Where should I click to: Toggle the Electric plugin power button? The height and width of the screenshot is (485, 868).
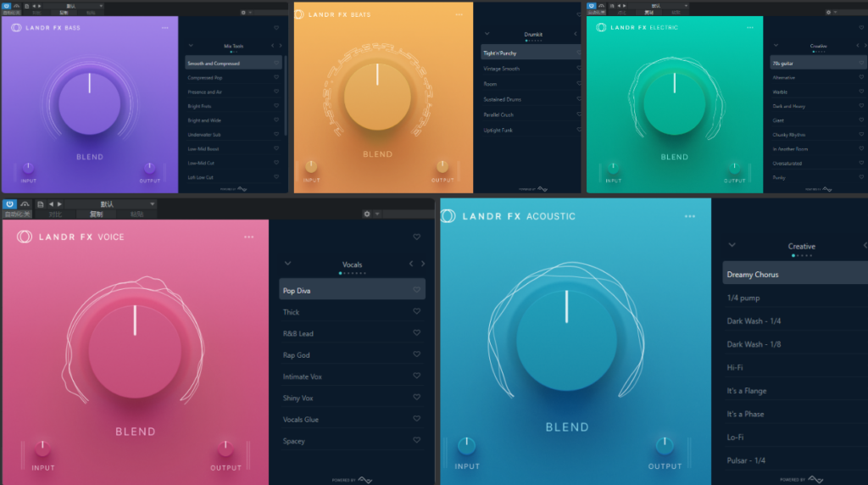click(591, 6)
